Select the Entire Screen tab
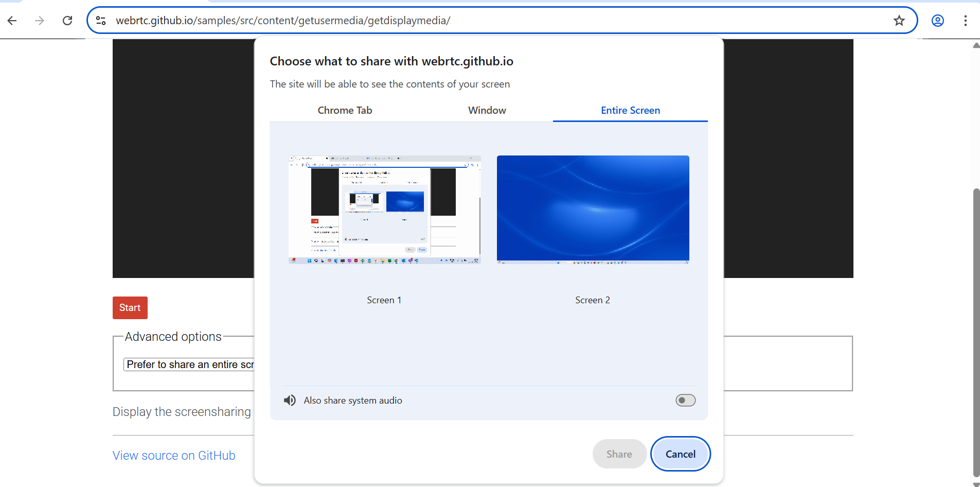 click(630, 110)
